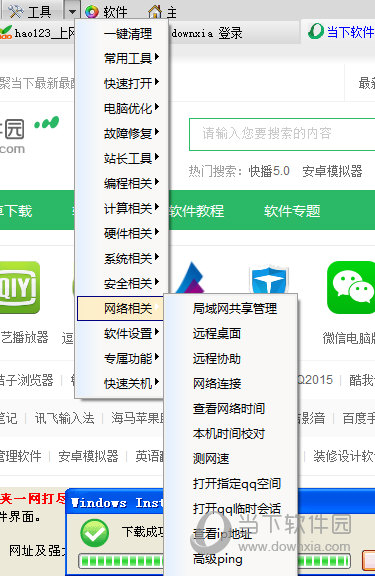
Task: Click the colorful 软件 toolbar icon
Action: tap(92, 12)
